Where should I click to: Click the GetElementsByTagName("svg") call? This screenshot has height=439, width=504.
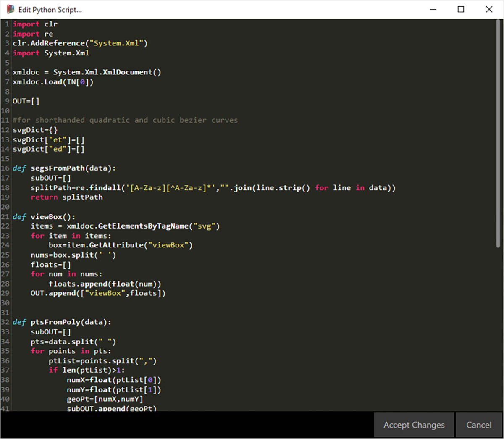pos(143,226)
